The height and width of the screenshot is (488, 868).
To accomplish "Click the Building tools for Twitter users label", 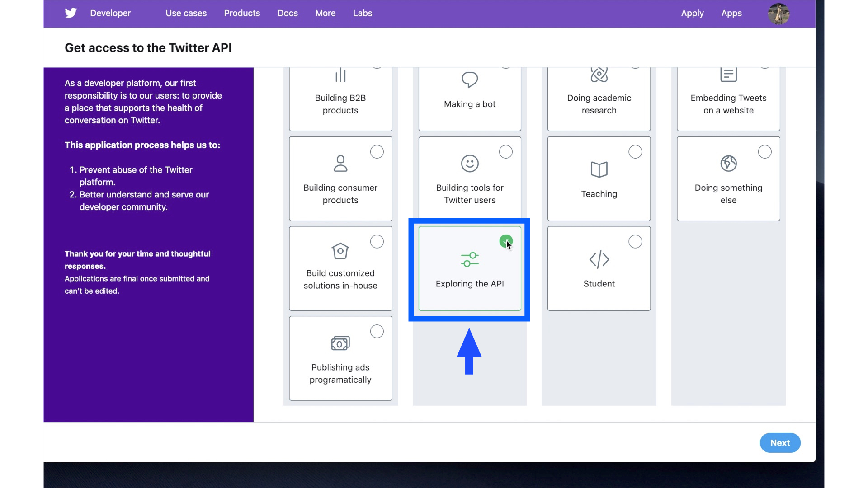I will pos(470,194).
